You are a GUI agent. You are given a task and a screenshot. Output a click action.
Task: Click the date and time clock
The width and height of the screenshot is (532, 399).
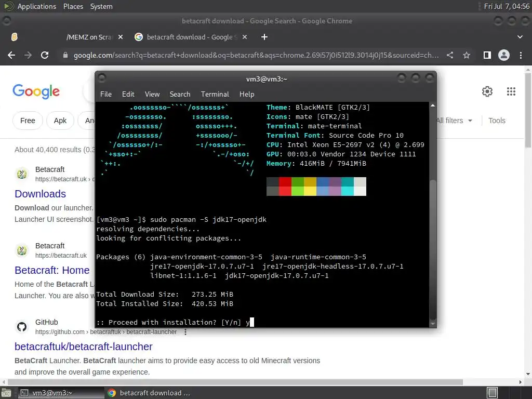(x=507, y=6)
